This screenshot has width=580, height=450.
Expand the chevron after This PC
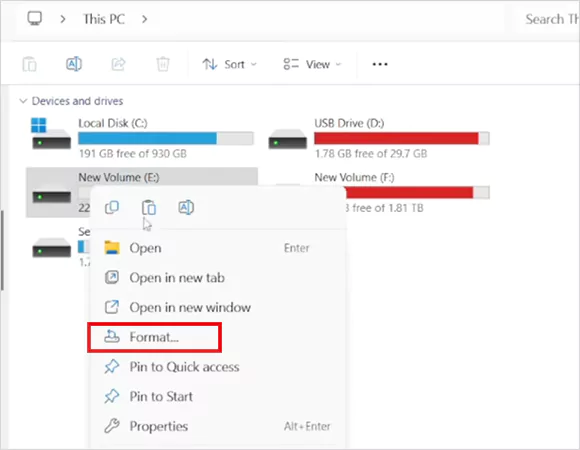[145, 19]
